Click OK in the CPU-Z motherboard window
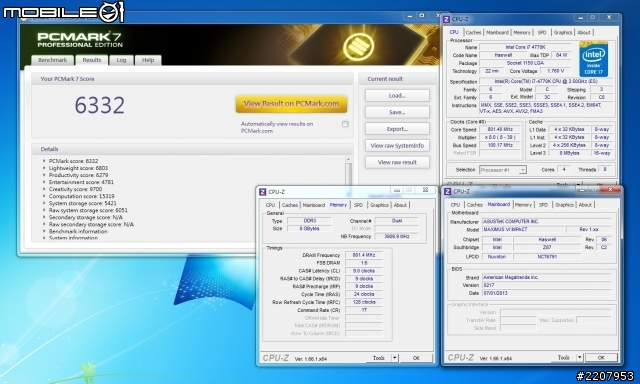Image resolution: width=640 pixels, height=384 pixels. [601, 357]
